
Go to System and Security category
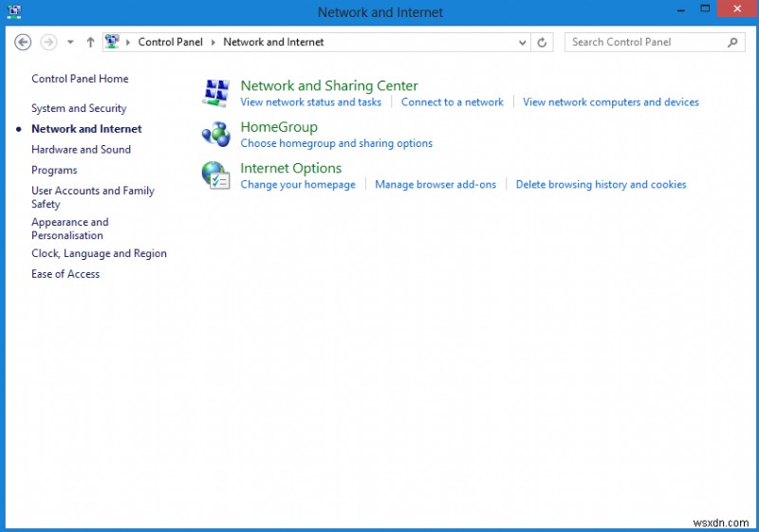point(79,108)
